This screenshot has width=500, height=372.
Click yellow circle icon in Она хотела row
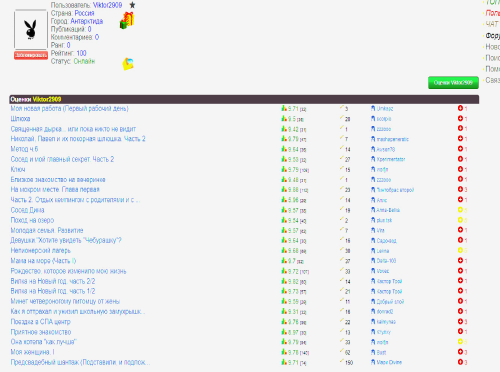460,341
